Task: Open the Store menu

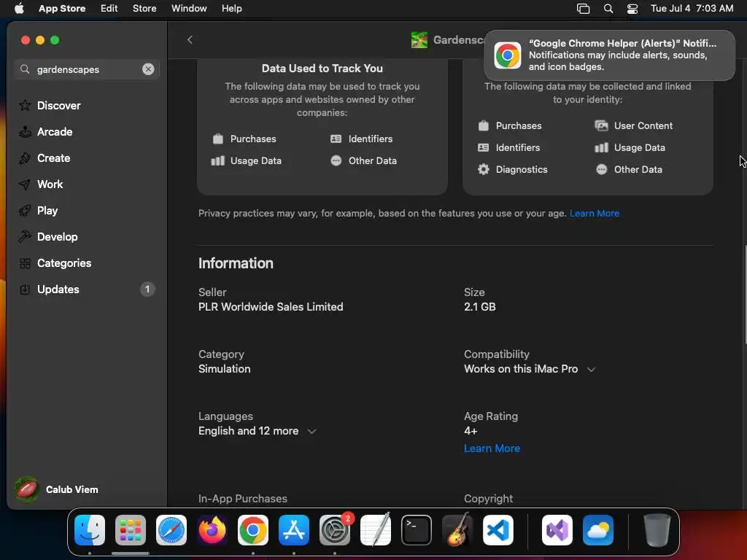Action: (x=144, y=9)
